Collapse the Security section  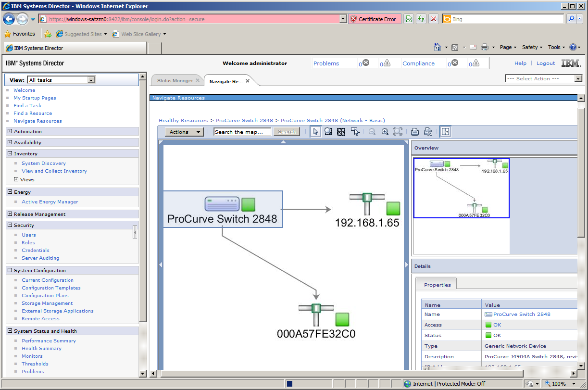pos(10,225)
